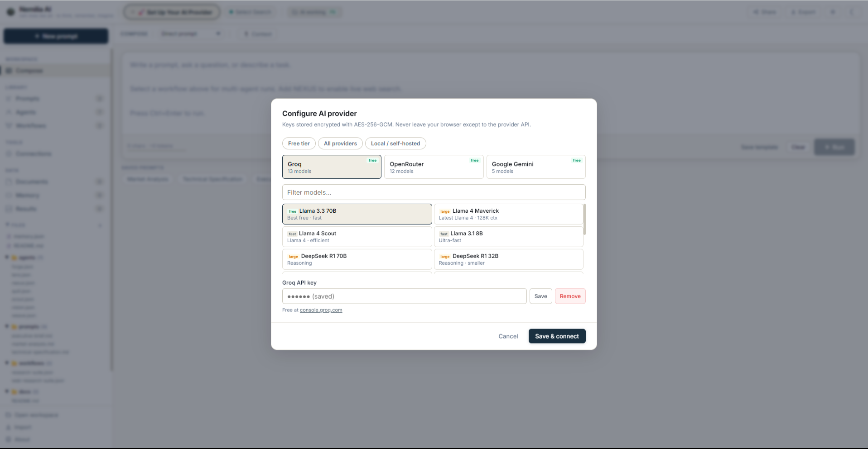Focus the Groq API key field
This screenshot has height=449, width=868.
pos(404,296)
